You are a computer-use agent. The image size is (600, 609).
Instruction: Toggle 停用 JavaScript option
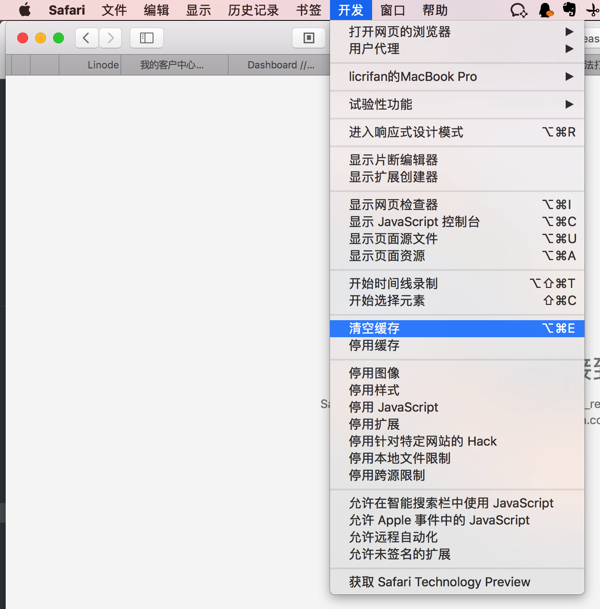click(x=457, y=407)
